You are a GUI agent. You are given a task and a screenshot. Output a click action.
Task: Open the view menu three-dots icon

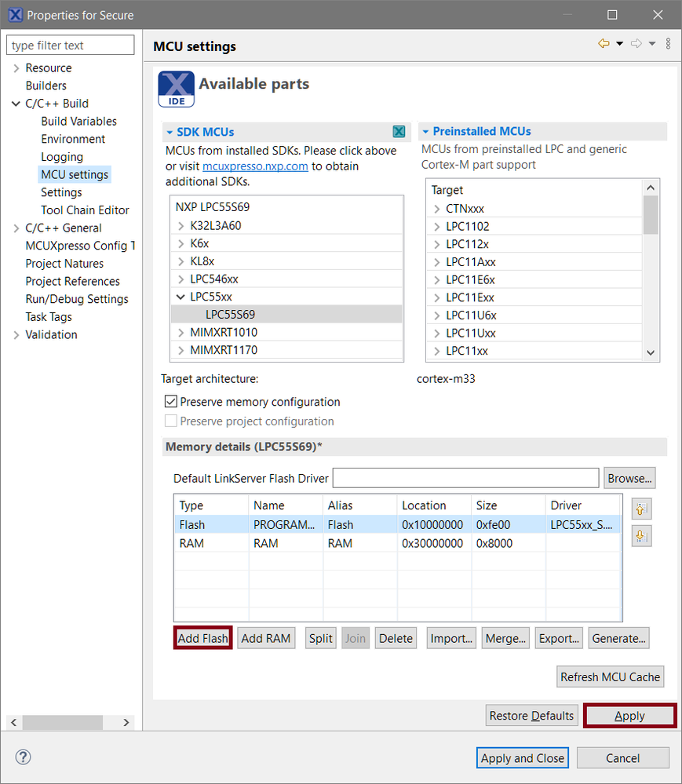coord(668,43)
